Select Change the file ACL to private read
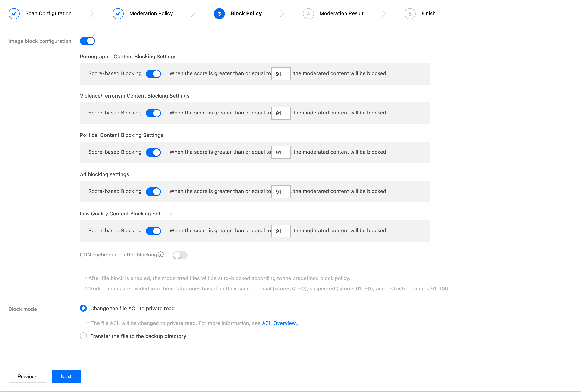 [x=83, y=308]
